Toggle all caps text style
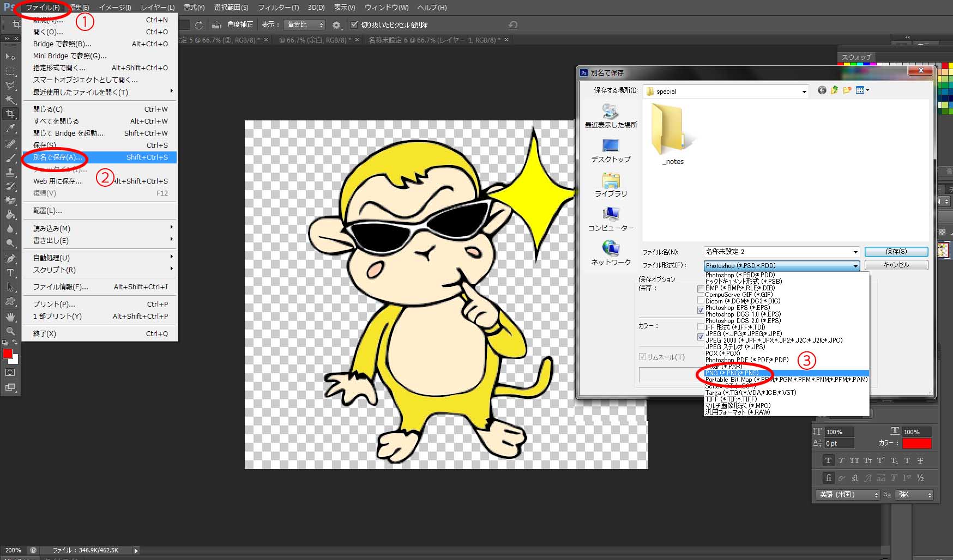Screen dimensions: 953x560 pyautogui.click(x=854, y=461)
